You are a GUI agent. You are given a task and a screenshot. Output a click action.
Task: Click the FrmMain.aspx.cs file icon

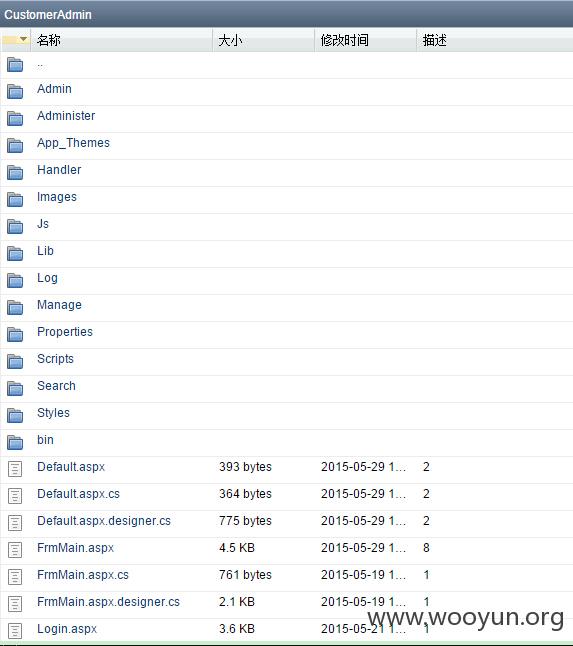(x=15, y=577)
